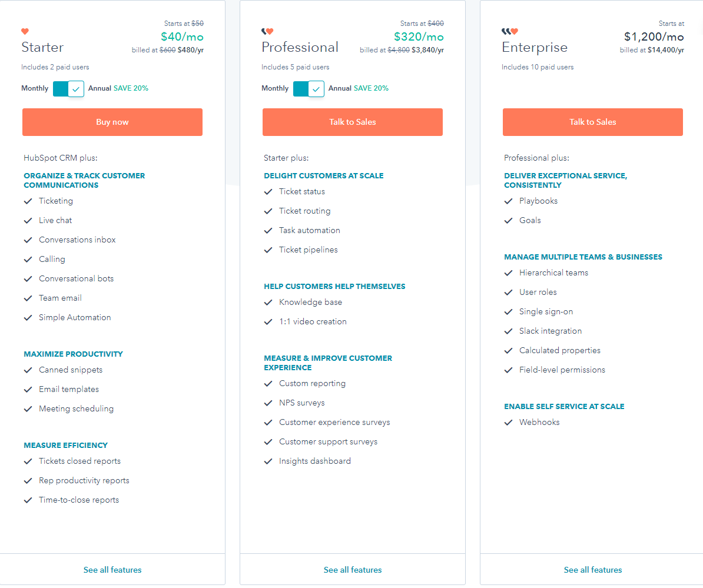Expand all Professional features list
This screenshot has height=588, width=703.
point(352,569)
